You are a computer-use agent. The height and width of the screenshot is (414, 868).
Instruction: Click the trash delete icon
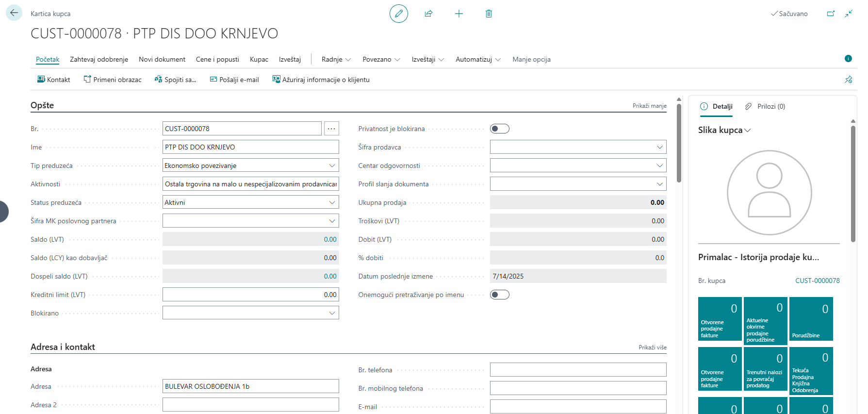pos(489,14)
